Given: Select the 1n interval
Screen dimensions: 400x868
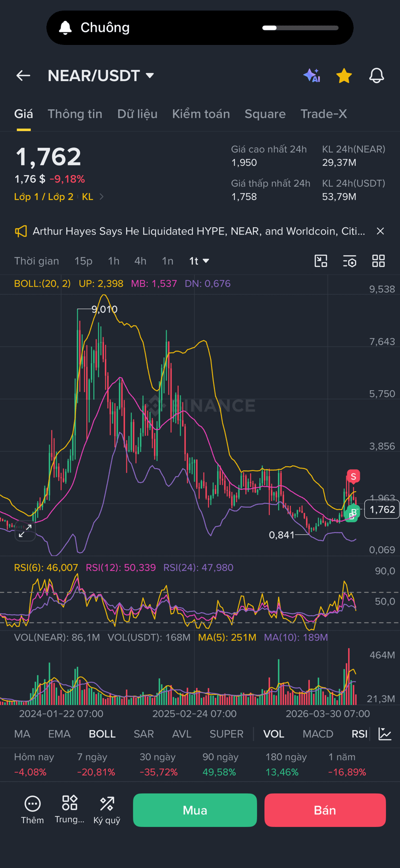Looking at the screenshot, I should pyautogui.click(x=167, y=261).
